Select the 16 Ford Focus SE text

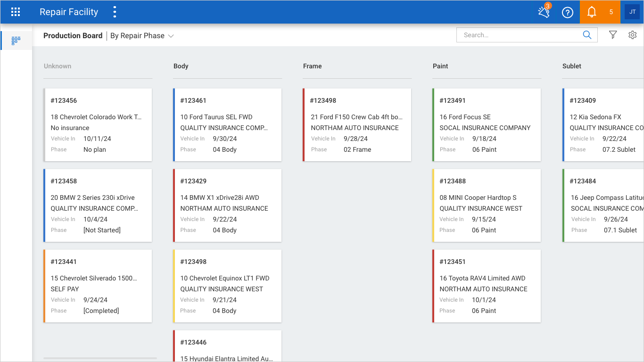pos(465,117)
